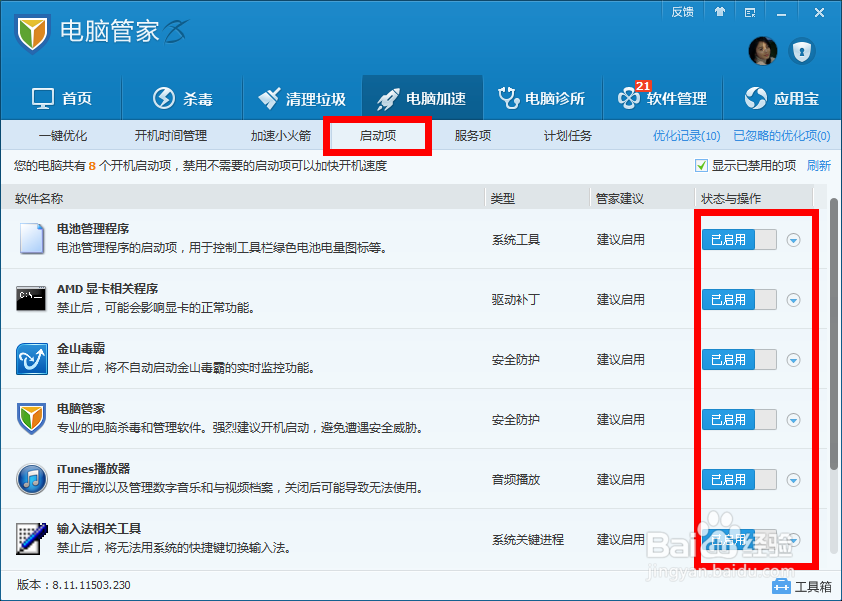The image size is (842, 601).
Task: Open 软件管理 software management tab
Action: pos(662,98)
